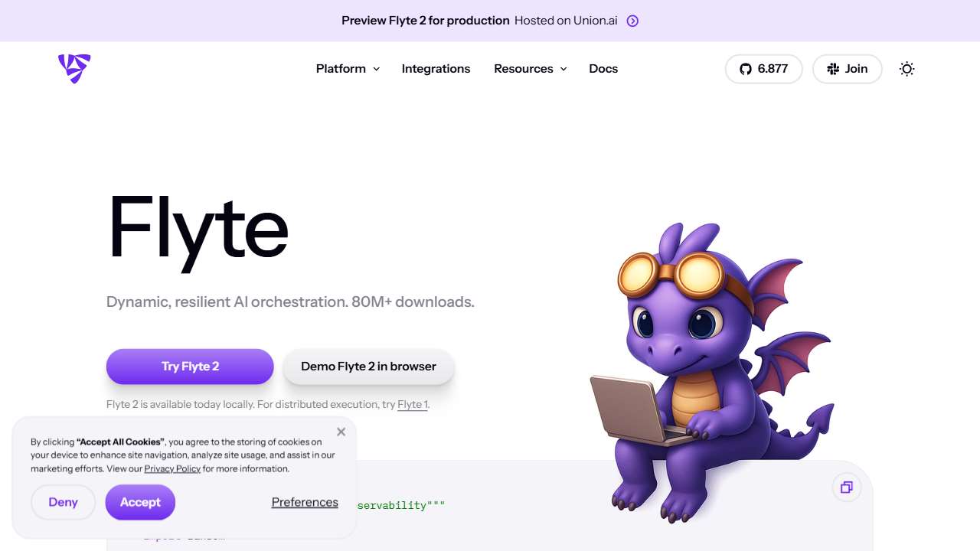Copy code using the copy icon

point(847,487)
